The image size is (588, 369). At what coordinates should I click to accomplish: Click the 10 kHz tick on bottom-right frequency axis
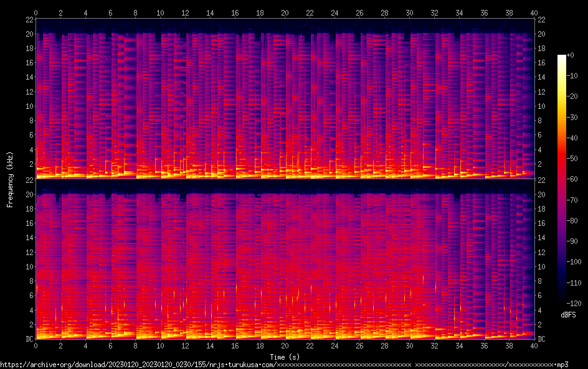[542, 266]
